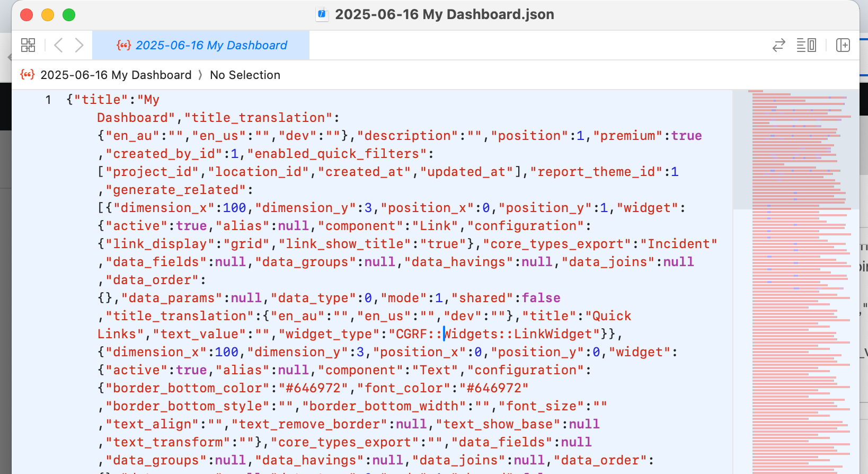Click the JSON icon in the tab

123,45
